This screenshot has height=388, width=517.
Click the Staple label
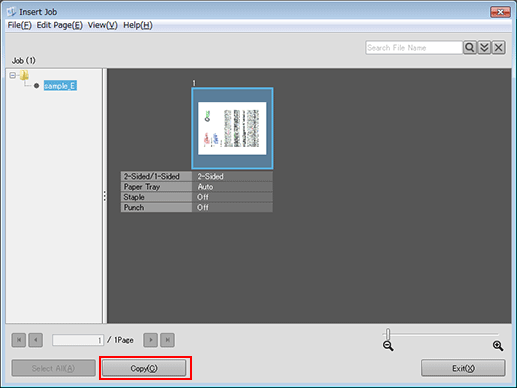click(x=156, y=197)
